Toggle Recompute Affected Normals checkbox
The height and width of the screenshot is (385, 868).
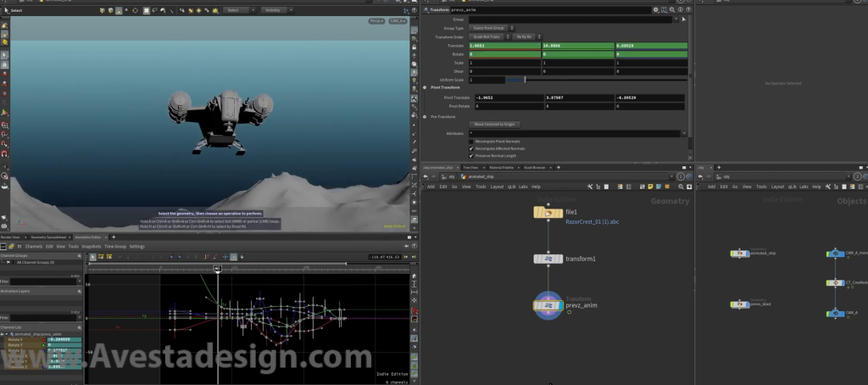(x=471, y=148)
